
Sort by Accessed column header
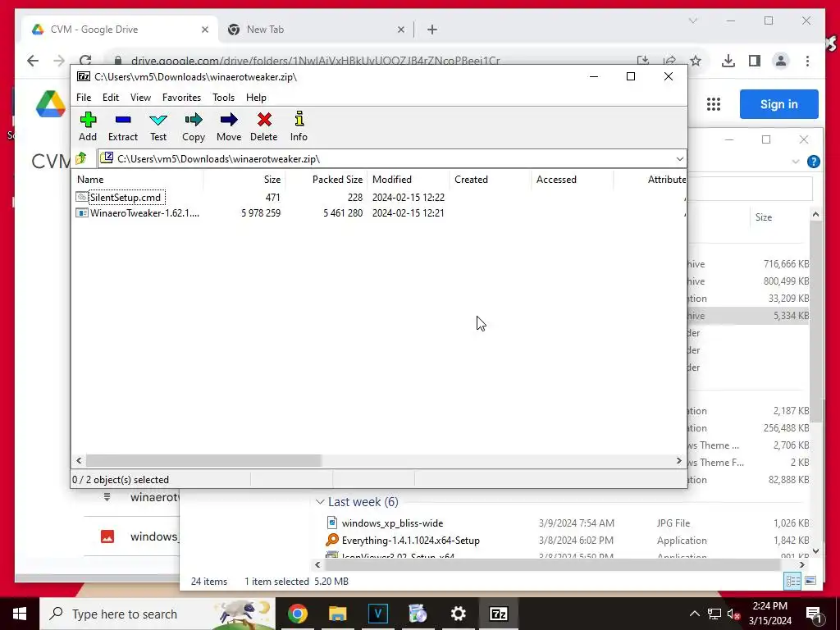(573, 180)
